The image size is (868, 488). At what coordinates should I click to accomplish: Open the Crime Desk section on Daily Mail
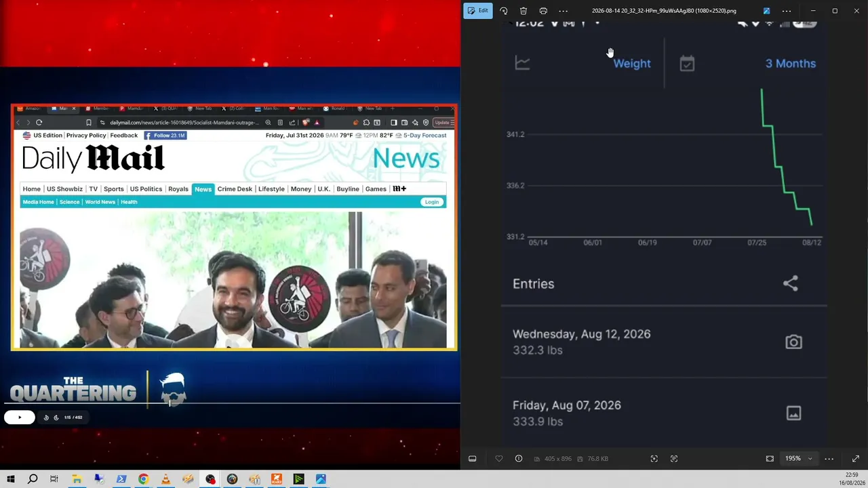pos(235,189)
